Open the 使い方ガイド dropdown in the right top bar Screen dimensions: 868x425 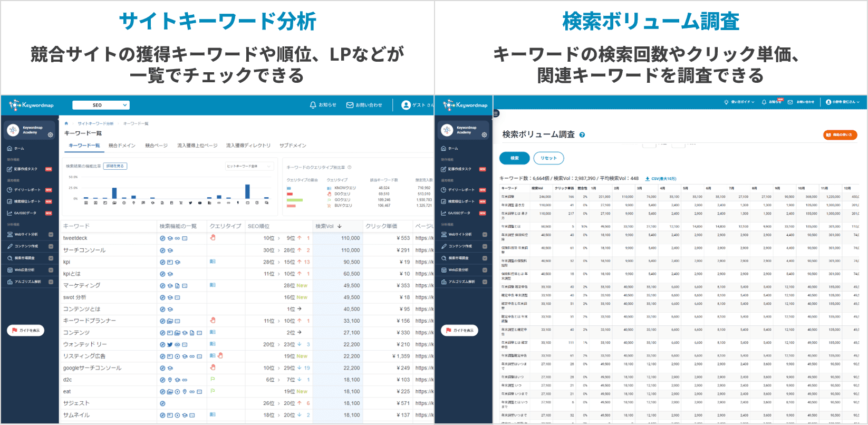(x=739, y=102)
